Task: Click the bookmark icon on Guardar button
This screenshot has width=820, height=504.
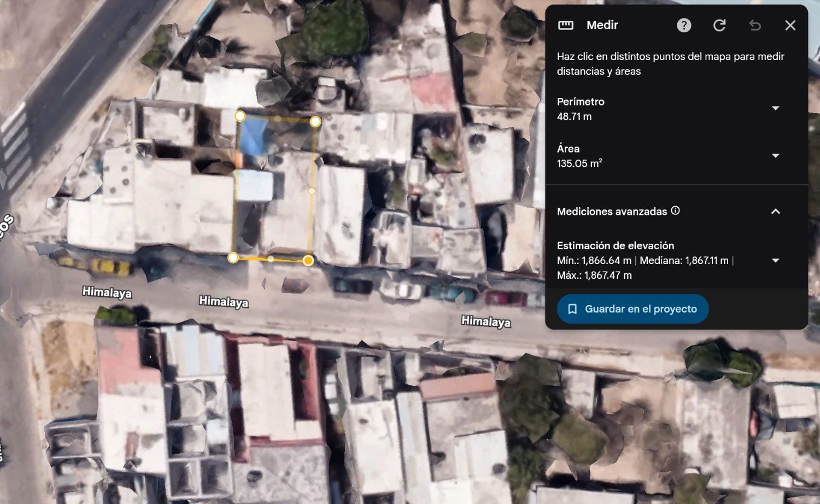Action: [x=572, y=309]
